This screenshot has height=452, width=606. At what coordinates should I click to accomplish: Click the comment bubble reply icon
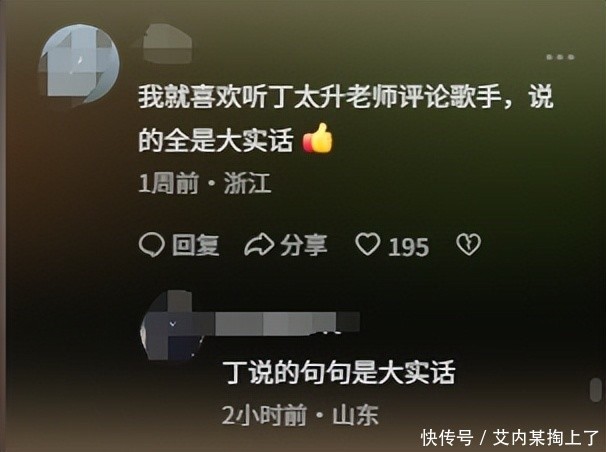(151, 245)
